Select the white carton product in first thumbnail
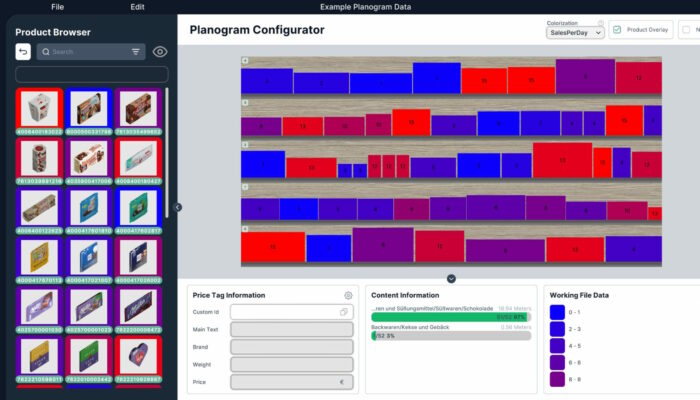This screenshot has width=700, height=400. tap(39, 108)
